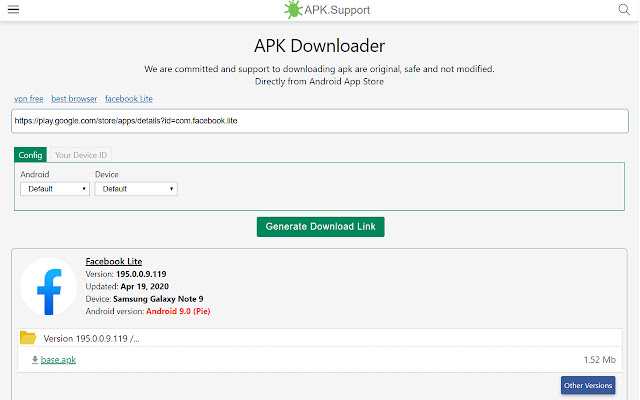Image resolution: width=640 pixels, height=400 pixels.
Task: Switch to the Your Device ID tab
Action: point(81,155)
